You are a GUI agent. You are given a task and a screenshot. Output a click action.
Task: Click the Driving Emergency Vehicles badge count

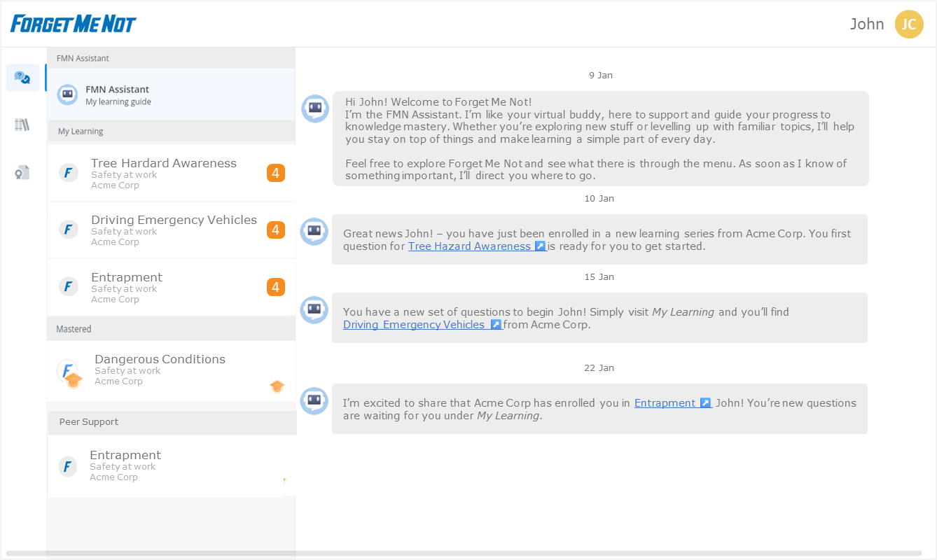click(275, 230)
